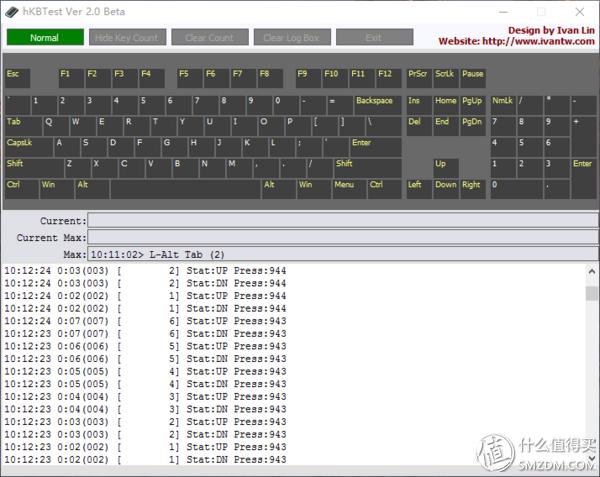This screenshot has height=477, width=600.
Task: Click the F1 key tile
Action: 71,78
